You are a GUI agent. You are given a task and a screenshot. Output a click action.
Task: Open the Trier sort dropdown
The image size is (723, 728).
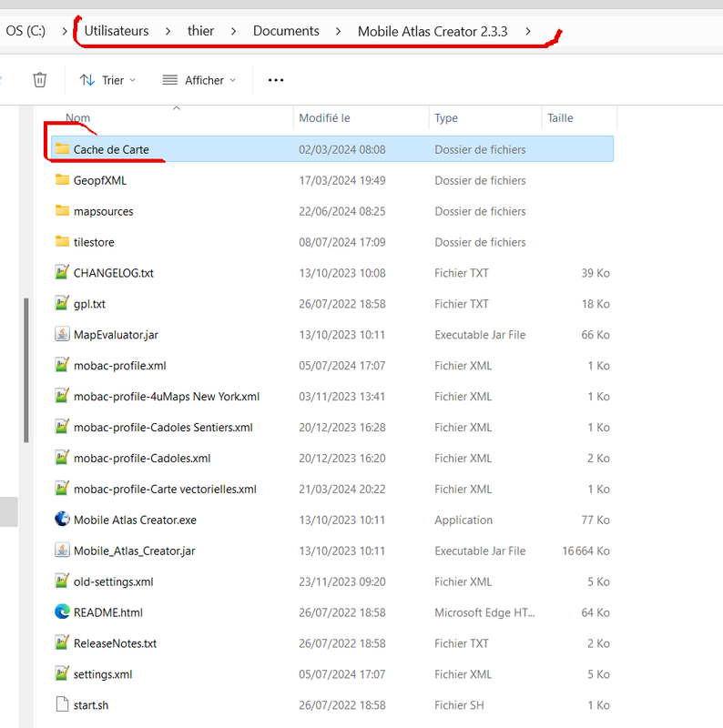(107, 80)
